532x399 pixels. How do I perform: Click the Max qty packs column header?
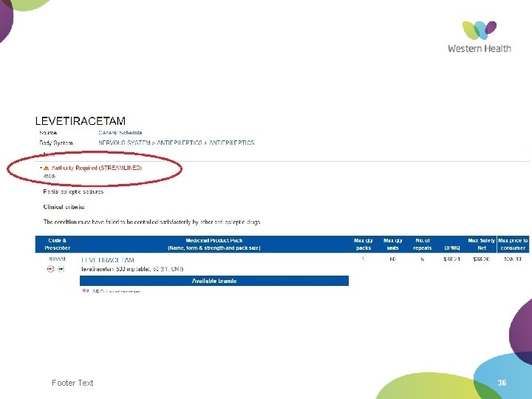(364, 245)
